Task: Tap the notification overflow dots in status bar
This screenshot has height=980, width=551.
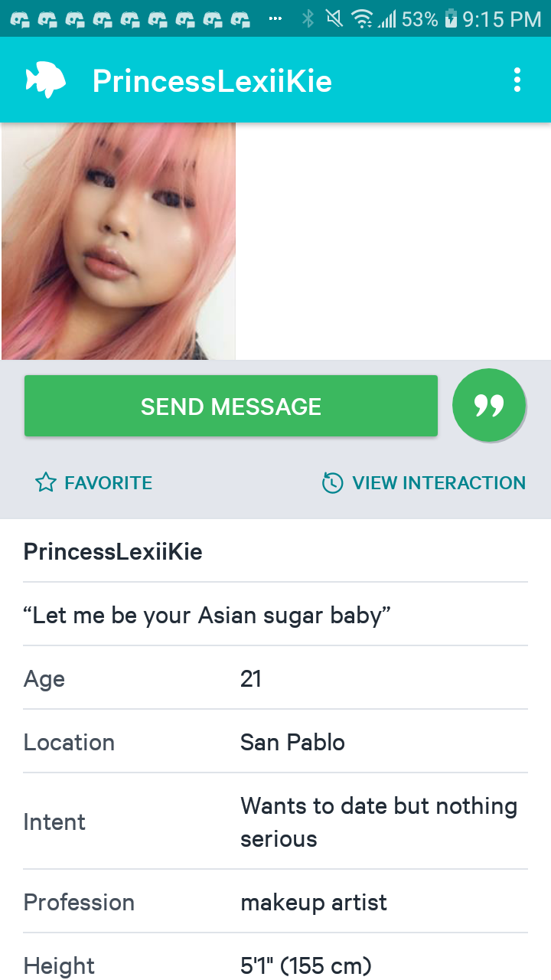Action: [275, 18]
